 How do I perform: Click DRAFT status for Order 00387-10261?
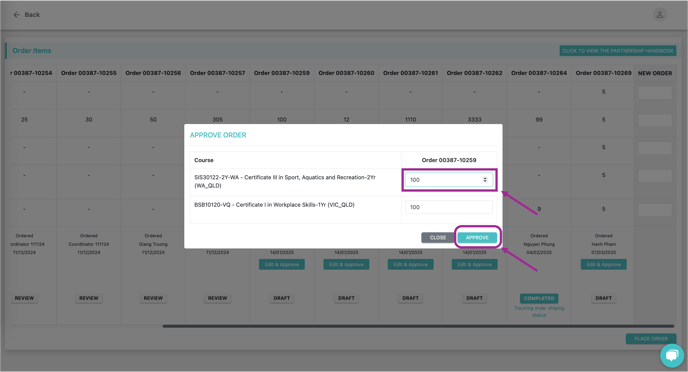click(x=410, y=298)
